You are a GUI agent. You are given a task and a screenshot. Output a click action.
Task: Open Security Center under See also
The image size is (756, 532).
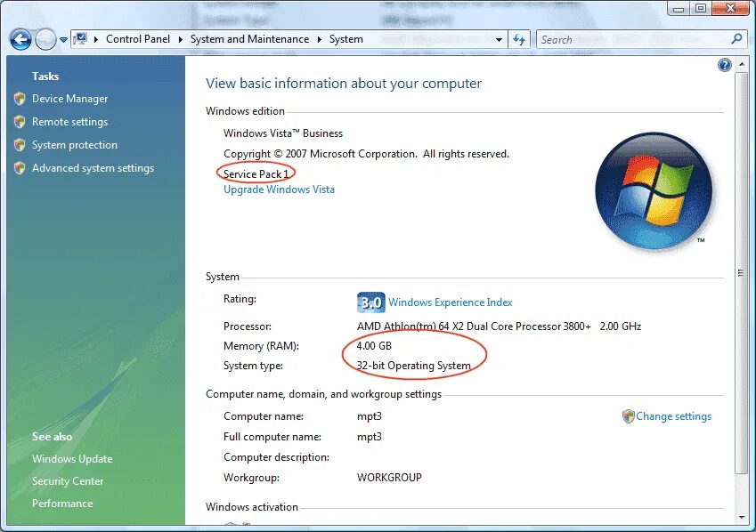[x=68, y=481]
